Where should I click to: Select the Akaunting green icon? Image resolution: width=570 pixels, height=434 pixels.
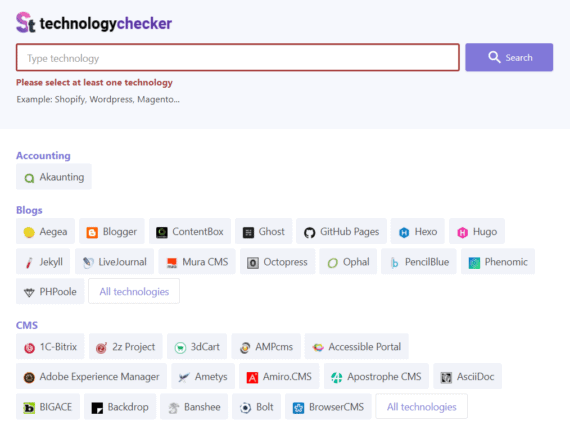click(x=29, y=178)
